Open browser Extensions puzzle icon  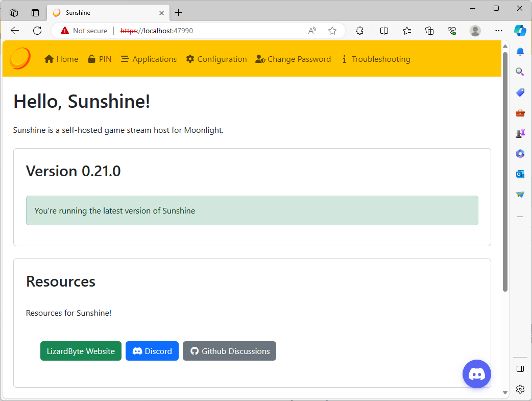(359, 31)
